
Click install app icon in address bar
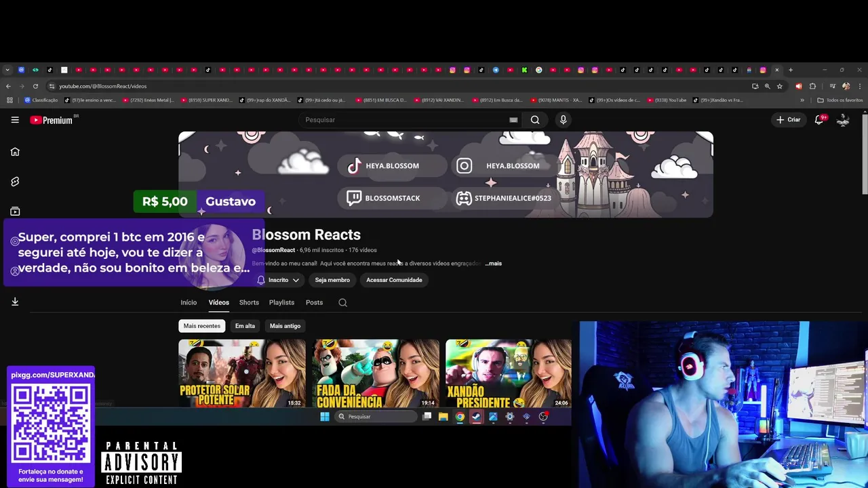[x=755, y=86]
